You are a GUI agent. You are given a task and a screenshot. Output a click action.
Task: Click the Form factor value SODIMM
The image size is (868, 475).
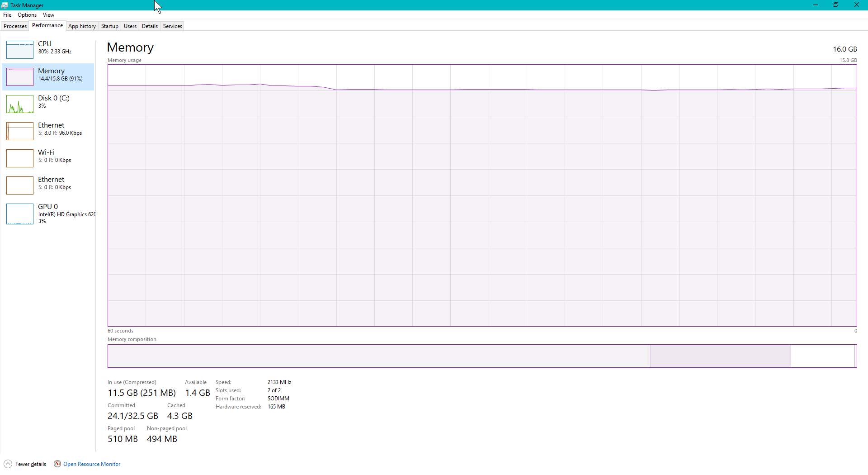point(278,399)
